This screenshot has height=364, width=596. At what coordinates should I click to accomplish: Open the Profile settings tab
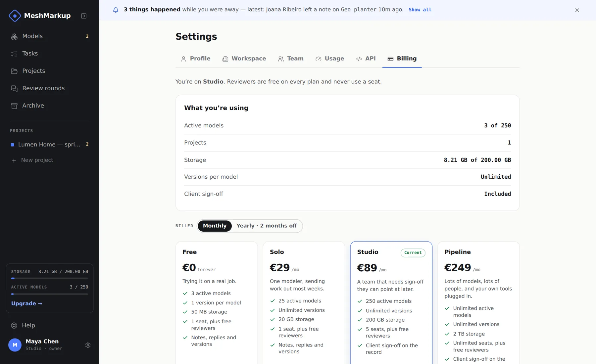pos(196,59)
